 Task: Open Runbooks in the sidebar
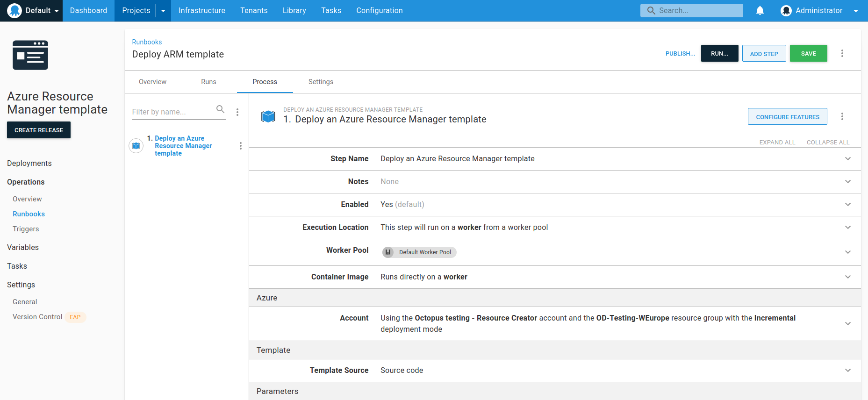pos(29,214)
